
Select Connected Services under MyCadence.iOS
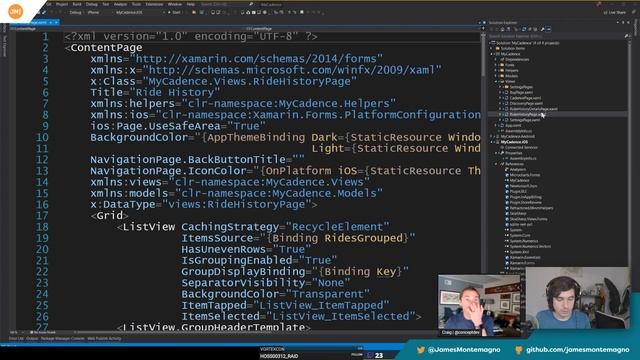point(521,147)
